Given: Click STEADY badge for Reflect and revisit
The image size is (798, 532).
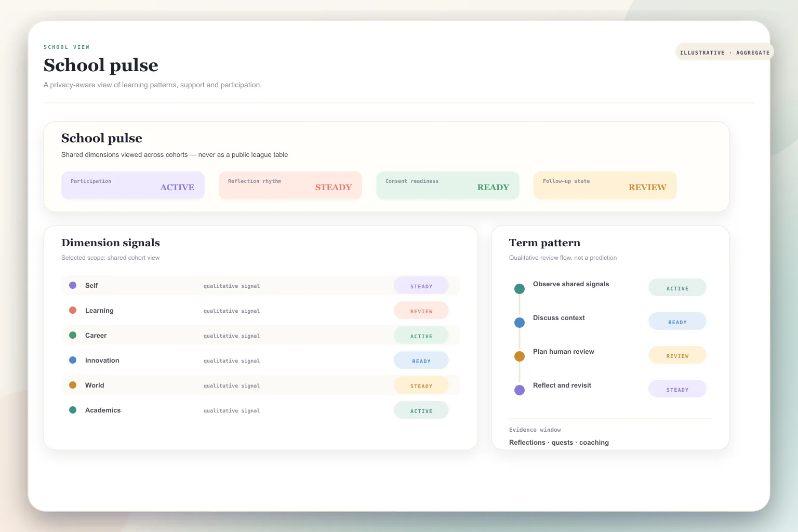Looking at the screenshot, I should tap(677, 389).
